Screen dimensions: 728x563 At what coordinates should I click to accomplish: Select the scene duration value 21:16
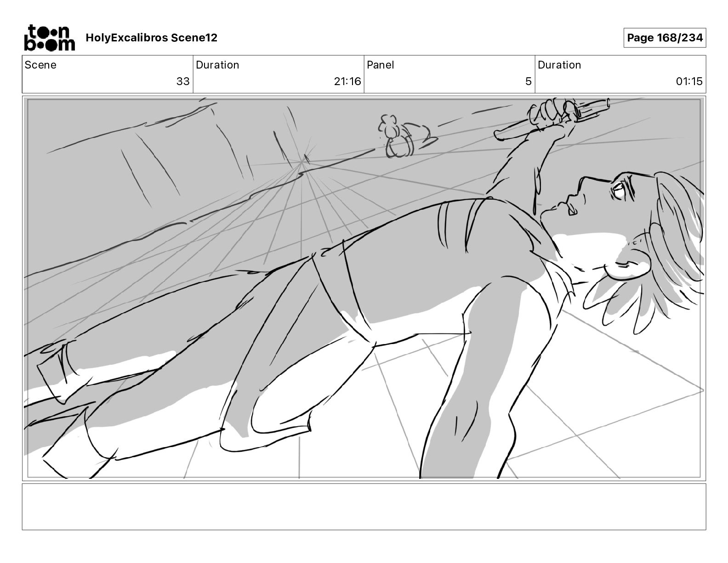tap(347, 81)
